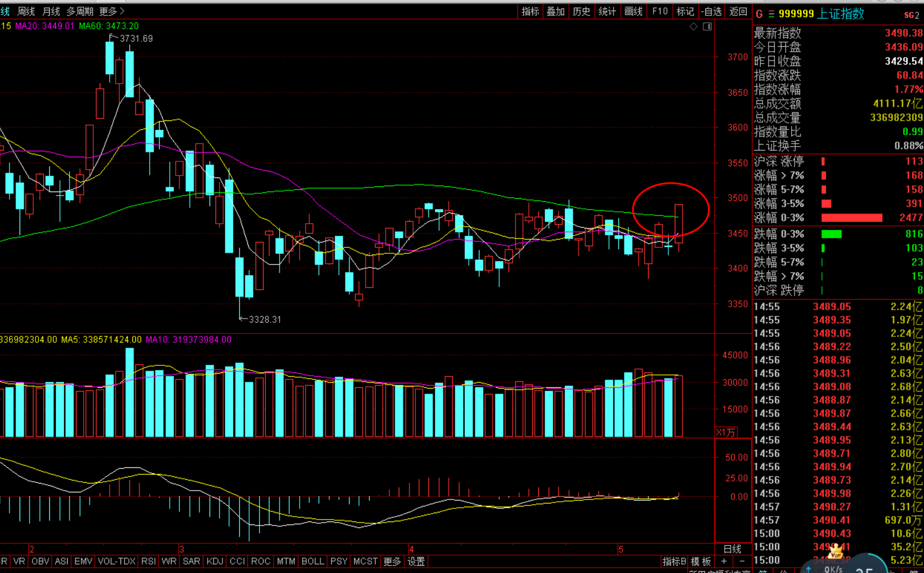Open the 历史 history menu
The image size is (924, 573).
tap(581, 11)
